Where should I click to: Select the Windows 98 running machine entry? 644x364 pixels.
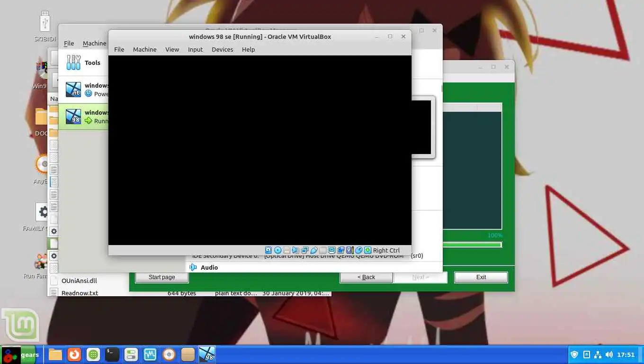[x=83, y=117]
